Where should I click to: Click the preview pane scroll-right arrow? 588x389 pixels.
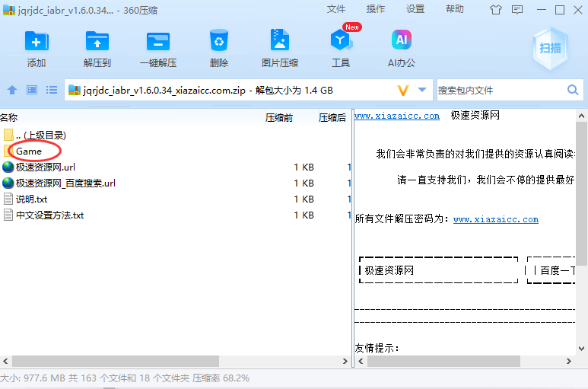[x=568, y=362]
